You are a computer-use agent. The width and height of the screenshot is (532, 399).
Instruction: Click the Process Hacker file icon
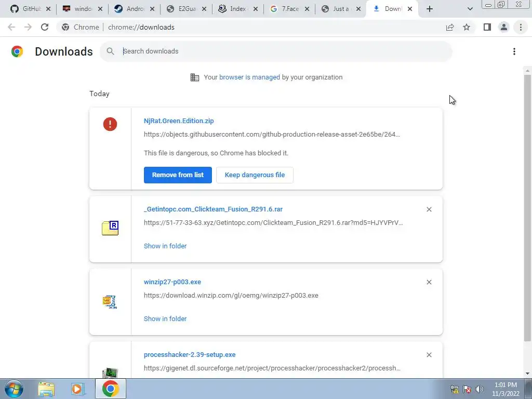click(x=110, y=373)
